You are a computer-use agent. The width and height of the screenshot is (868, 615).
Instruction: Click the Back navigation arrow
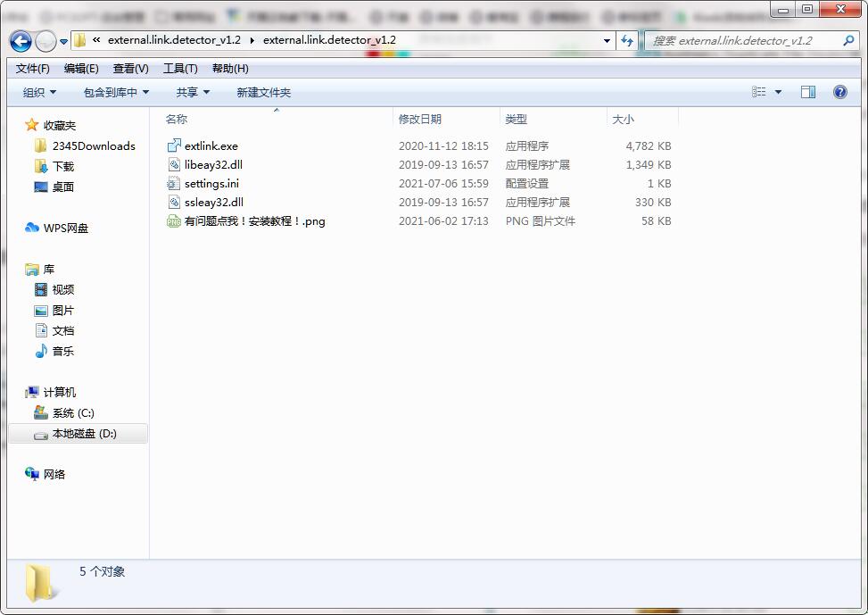pos(21,40)
